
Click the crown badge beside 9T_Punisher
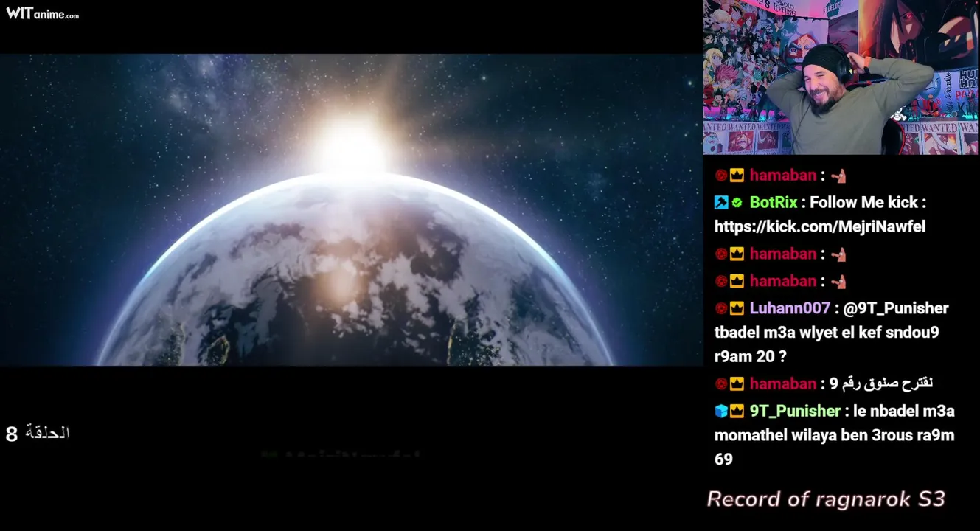(x=737, y=411)
